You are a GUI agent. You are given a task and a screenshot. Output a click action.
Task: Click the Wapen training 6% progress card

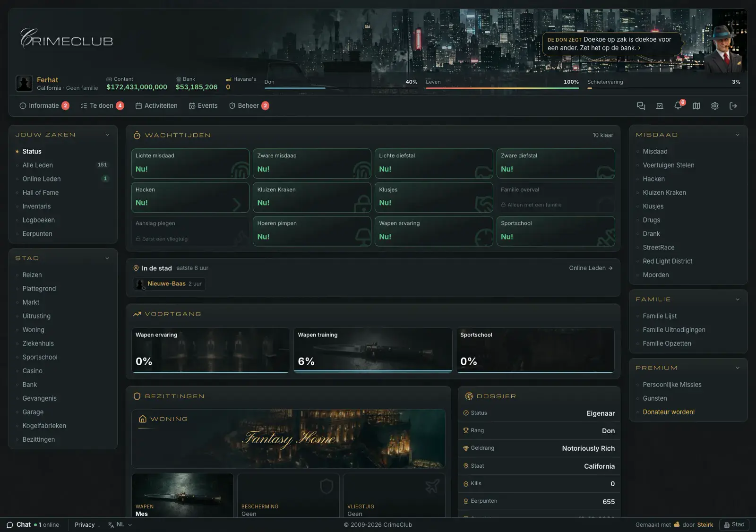click(373, 350)
